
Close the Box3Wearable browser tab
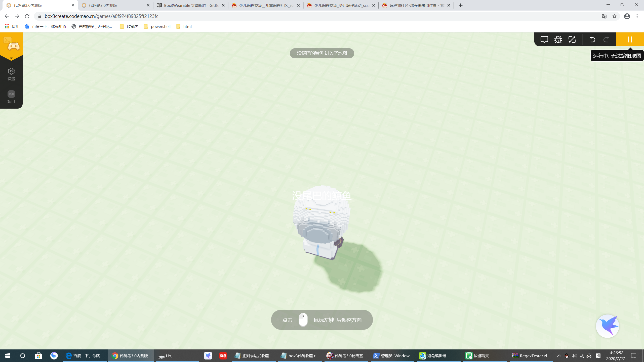(223, 5)
